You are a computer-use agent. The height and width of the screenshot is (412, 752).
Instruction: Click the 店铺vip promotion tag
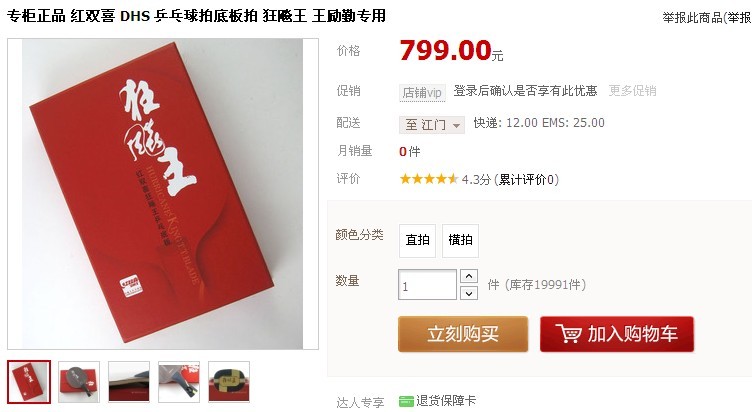[x=422, y=92]
